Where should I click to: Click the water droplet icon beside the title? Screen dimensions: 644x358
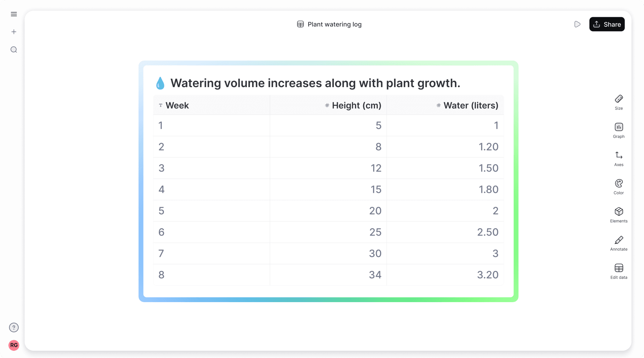[x=160, y=83]
